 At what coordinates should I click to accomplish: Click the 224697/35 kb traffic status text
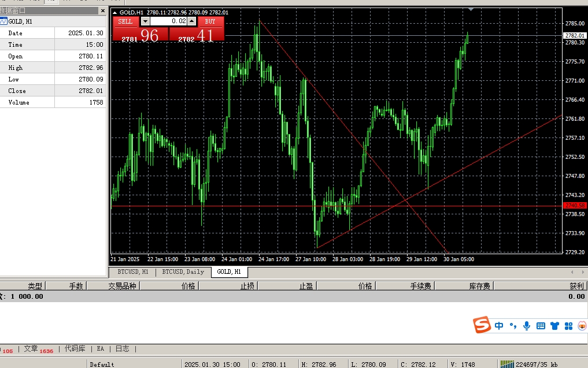pyautogui.click(x=537, y=365)
